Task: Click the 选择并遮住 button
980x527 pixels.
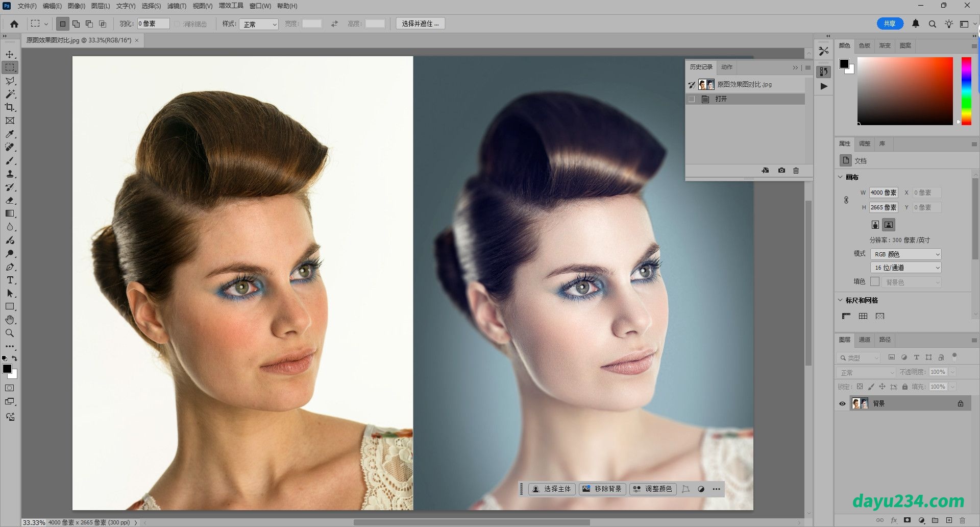Action: coord(420,24)
